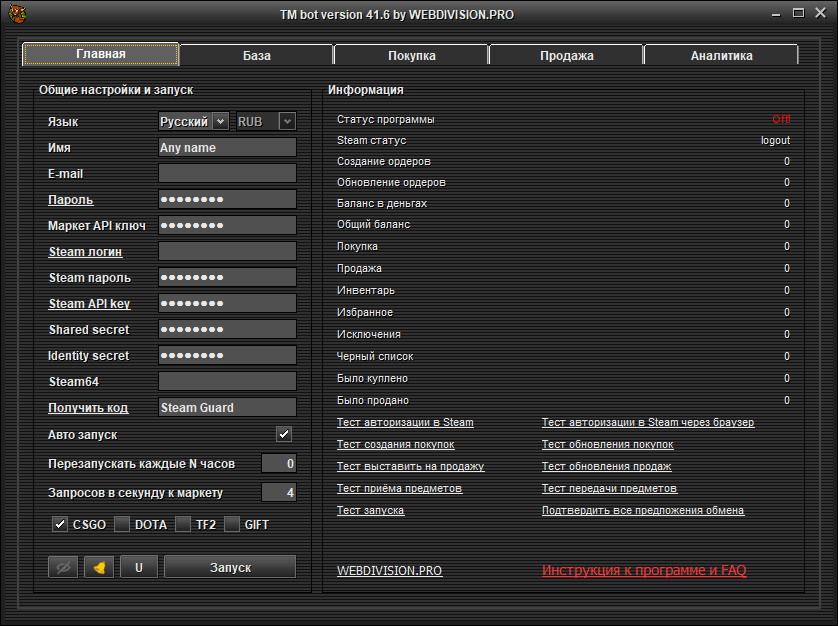The height and width of the screenshot is (626, 838).
Task: Tick the TF2 game checkbox
Action: (183, 524)
